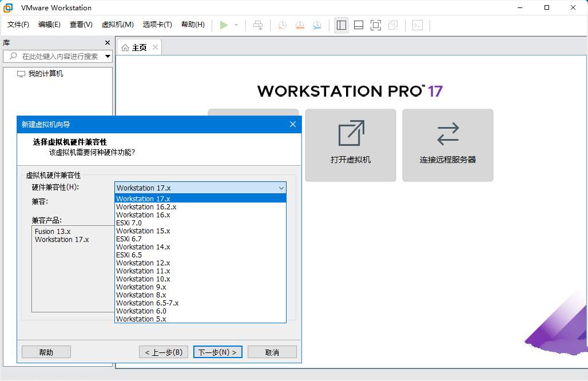The image size is (588, 381).
Task: Open the 虚拟机(M) menu
Action: (x=117, y=25)
